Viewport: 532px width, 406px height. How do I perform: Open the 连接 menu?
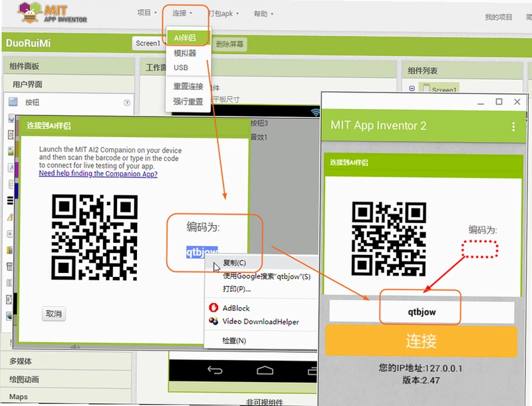[182, 13]
